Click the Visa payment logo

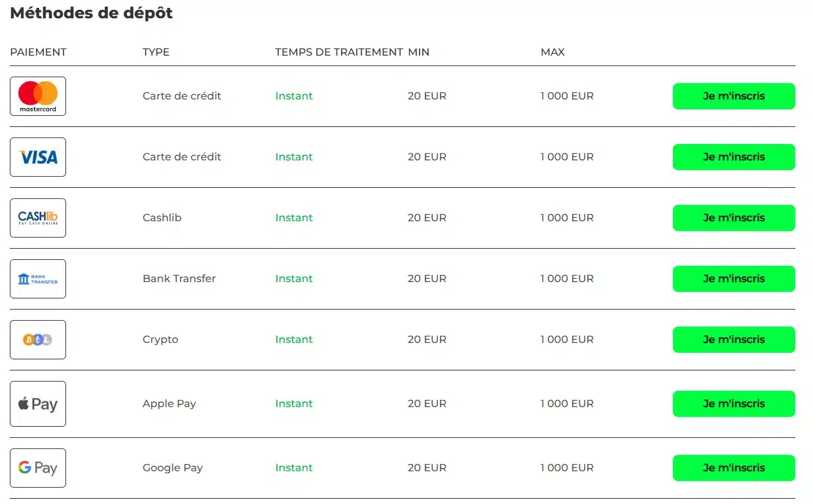click(38, 157)
